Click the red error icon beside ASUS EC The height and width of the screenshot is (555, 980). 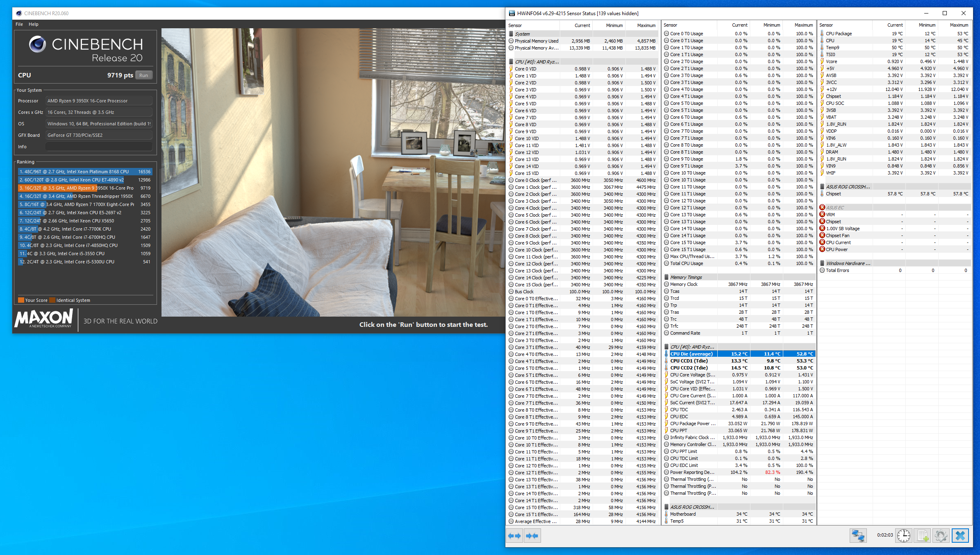click(822, 207)
